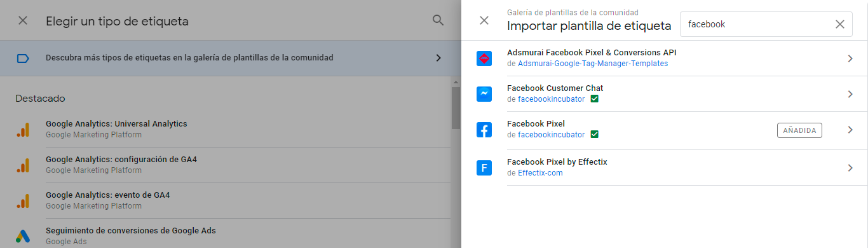
Task: Open the Effectix-com author link
Action: 540,173
